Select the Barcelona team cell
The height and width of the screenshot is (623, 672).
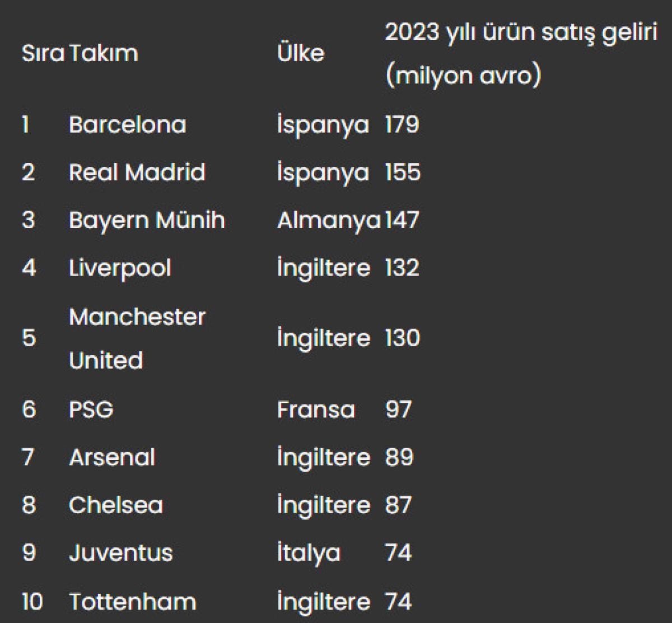(x=127, y=124)
